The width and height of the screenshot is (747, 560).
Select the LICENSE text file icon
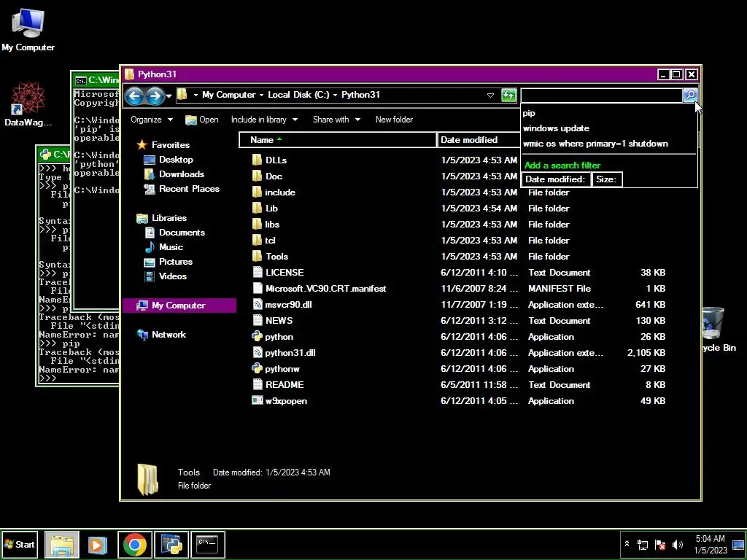(258, 273)
